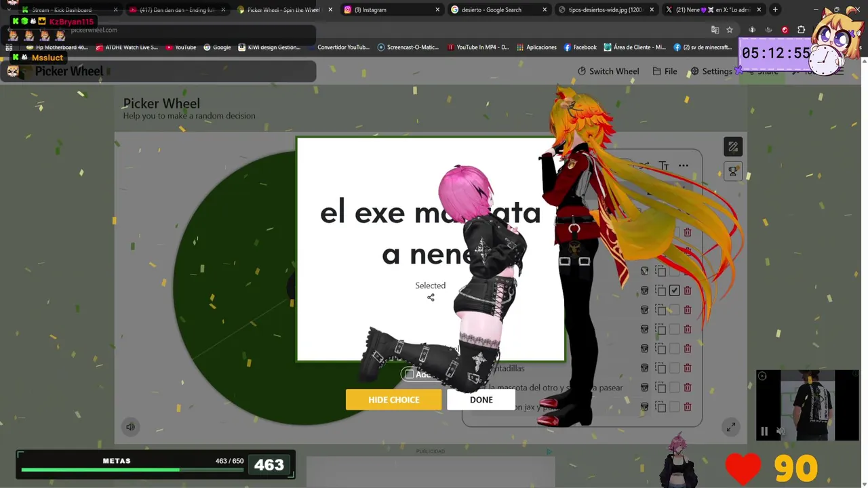868x488 pixels.
Task: Open the KIWI design Gestión bookmark
Action: [x=269, y=47]
